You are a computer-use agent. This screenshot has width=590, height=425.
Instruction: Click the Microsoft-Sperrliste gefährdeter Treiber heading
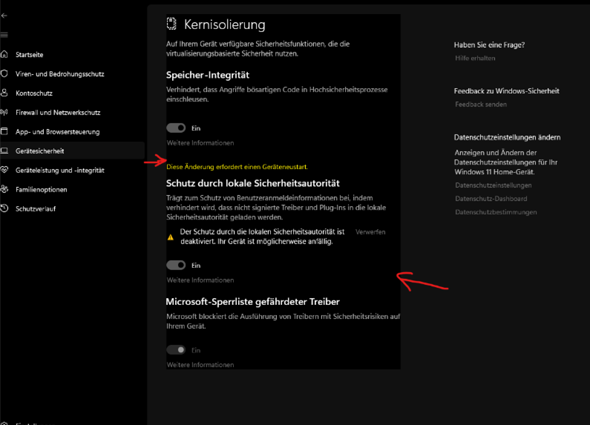(x=253, y=302)
